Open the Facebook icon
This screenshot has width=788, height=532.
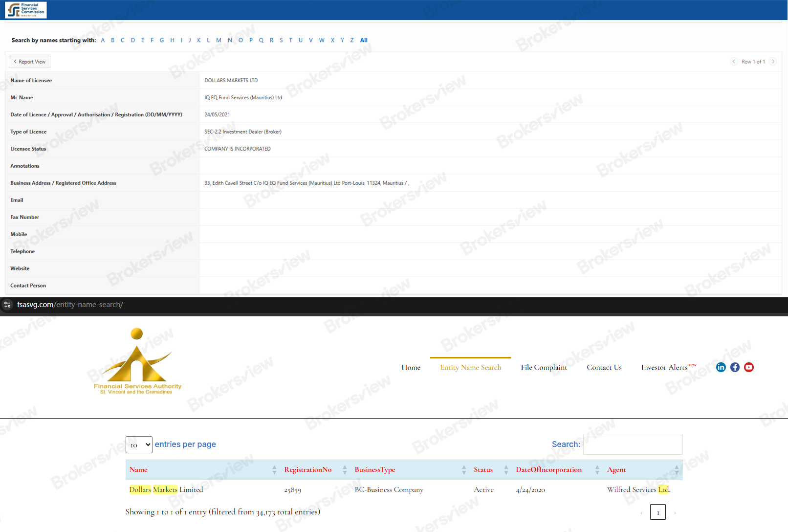tap(735, 367)
